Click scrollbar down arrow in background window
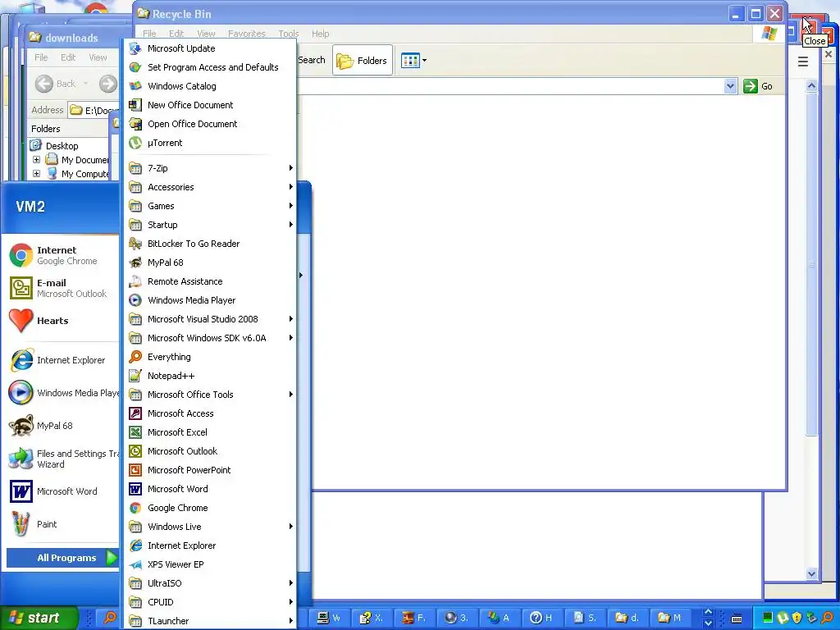 [811, 573]
